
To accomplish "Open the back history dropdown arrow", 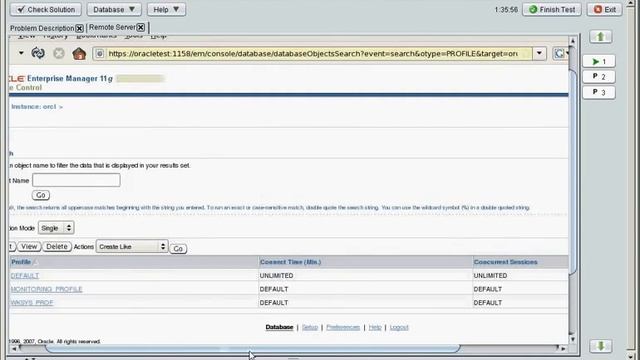I will [x=21, y=53].
